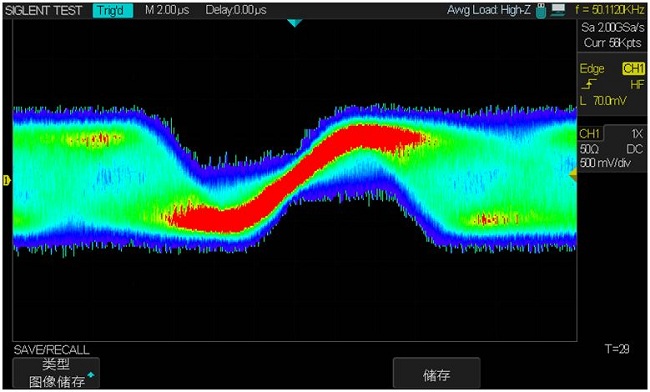Click the Edge trigger type label
Screen dimensions: 650x392
pos(592,69)
